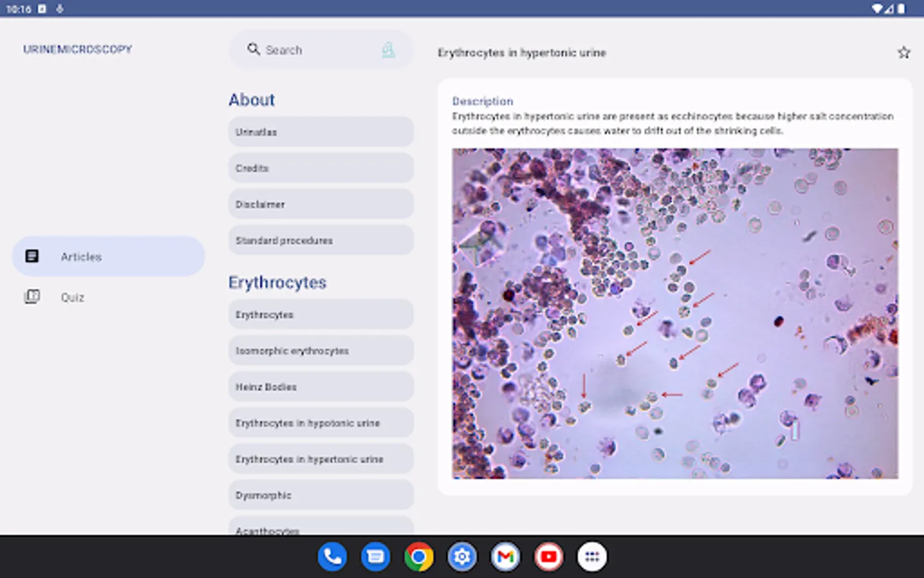Screen dimensions: 924x578
Task: Open the microscope icon in search bar
Action: [389, 49]
